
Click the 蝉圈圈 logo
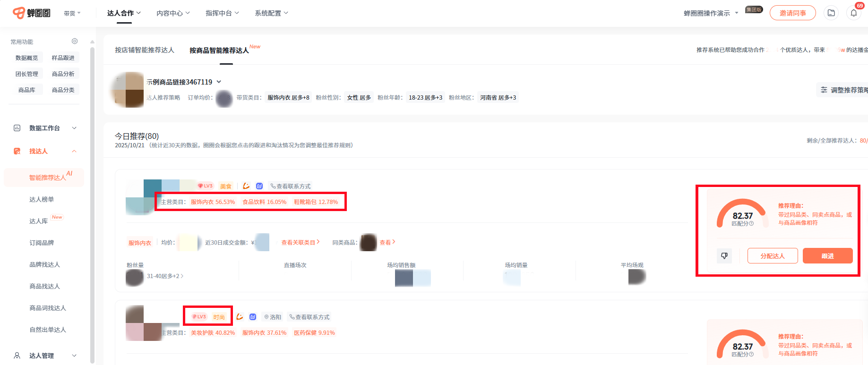tap(31, 13)
